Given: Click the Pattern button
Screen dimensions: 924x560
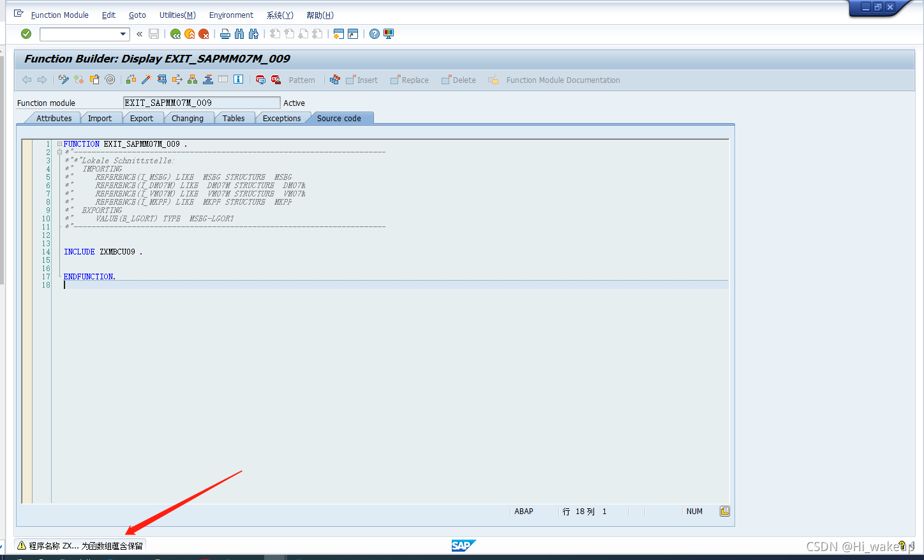Looking at the screenshot, I should coord(302,80).
